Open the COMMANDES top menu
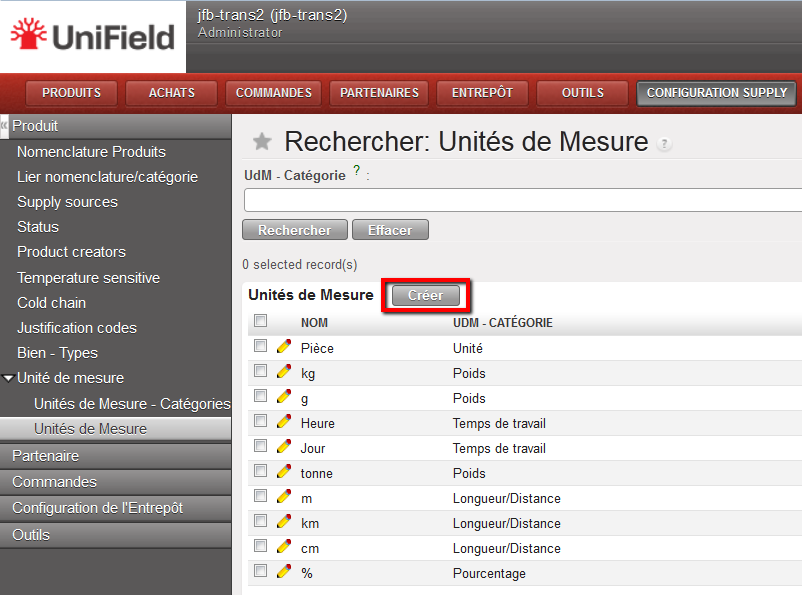Image resolution: width=802 pixels, height=595 pixels. point(274,93)
